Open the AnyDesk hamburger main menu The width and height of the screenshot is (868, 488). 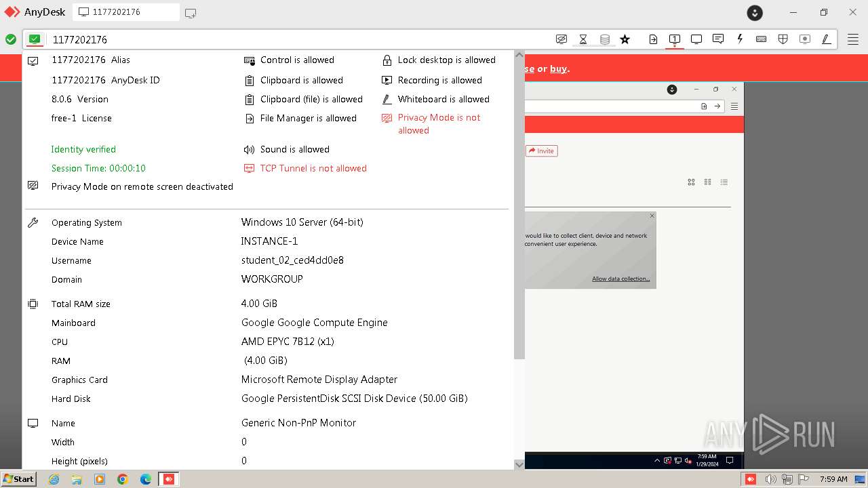pyautogui.click(x=853, y=39)
